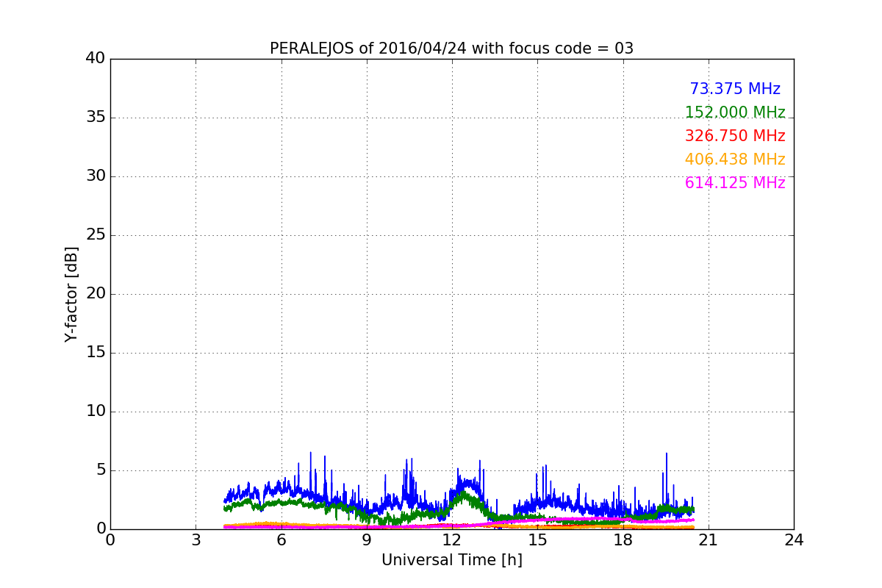Click the x-axis tick value 21
This screenshot has width=882, height=588.
click(x=708, y=540)
